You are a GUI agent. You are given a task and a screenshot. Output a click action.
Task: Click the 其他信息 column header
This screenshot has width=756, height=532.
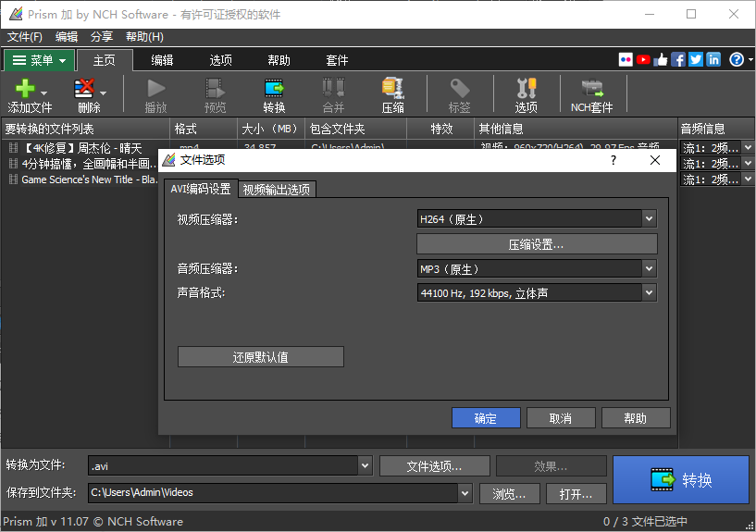coord(576,129)
